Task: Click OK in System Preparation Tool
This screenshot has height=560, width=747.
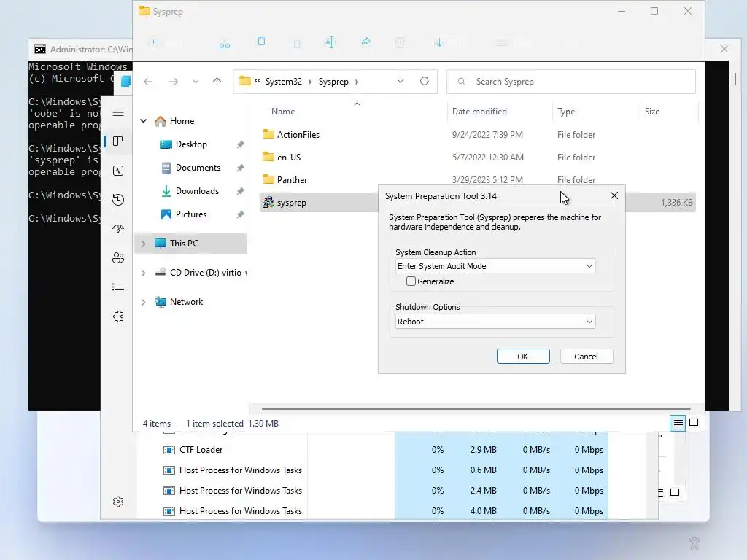Action: tap(523, 356)
